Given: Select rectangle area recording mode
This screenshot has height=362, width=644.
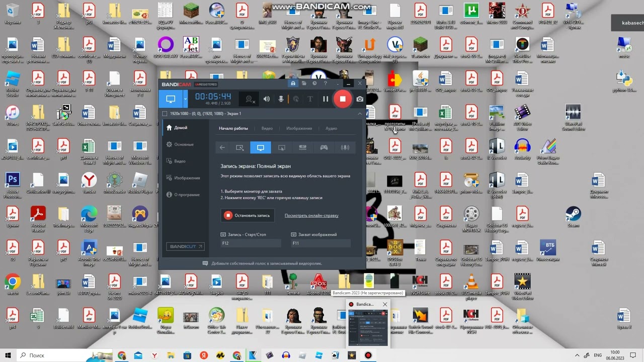Looking at the screenshot, I should point(239,147).
